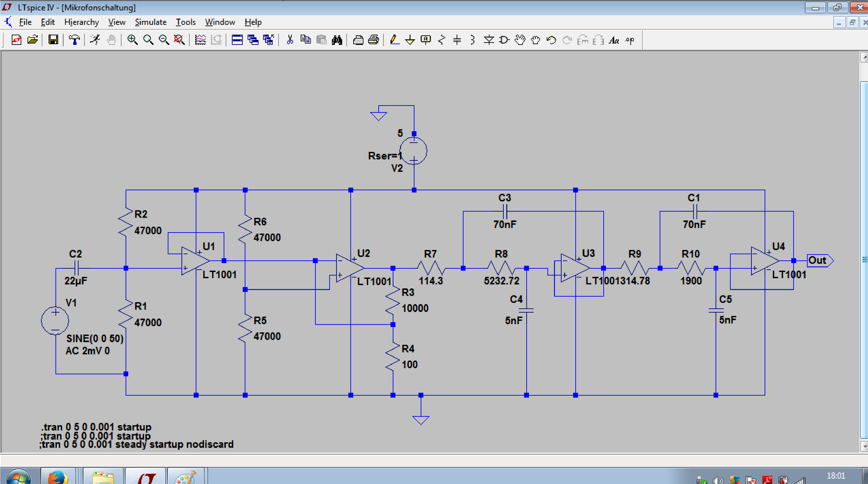Click the R3 value '10000'

click(415, 308)
